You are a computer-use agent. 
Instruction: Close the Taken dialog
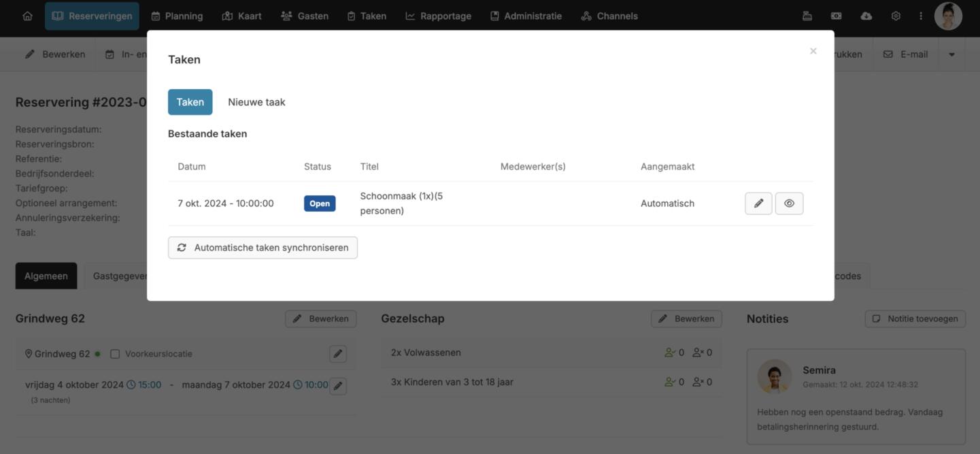click(x=813, y=51)
